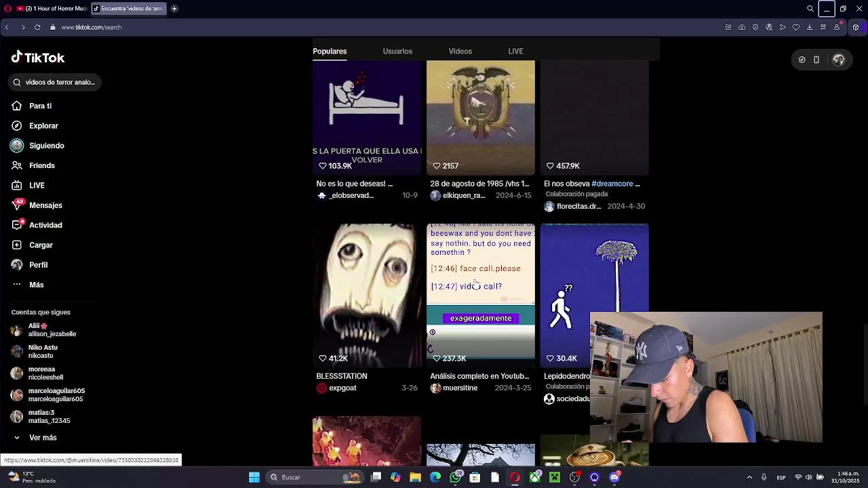Click the send flow arrow icon in toolbar
Screen dimensions: 868x488
point(783,27)
